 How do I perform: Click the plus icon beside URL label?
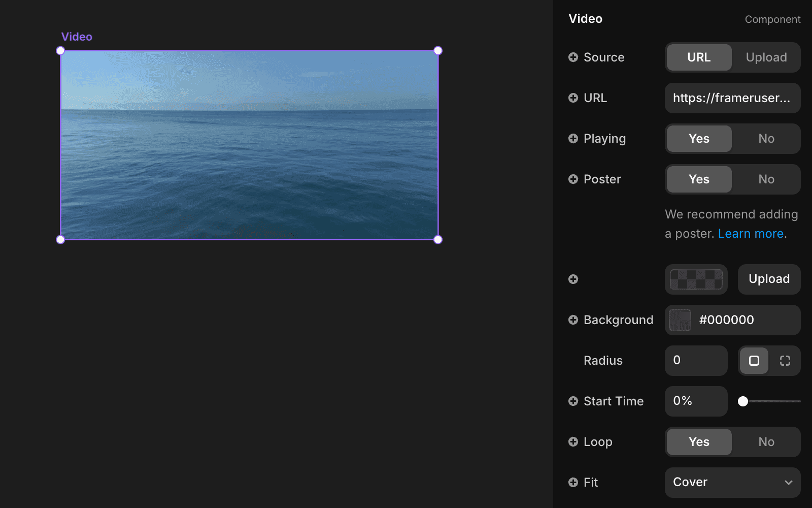point(573,98)
